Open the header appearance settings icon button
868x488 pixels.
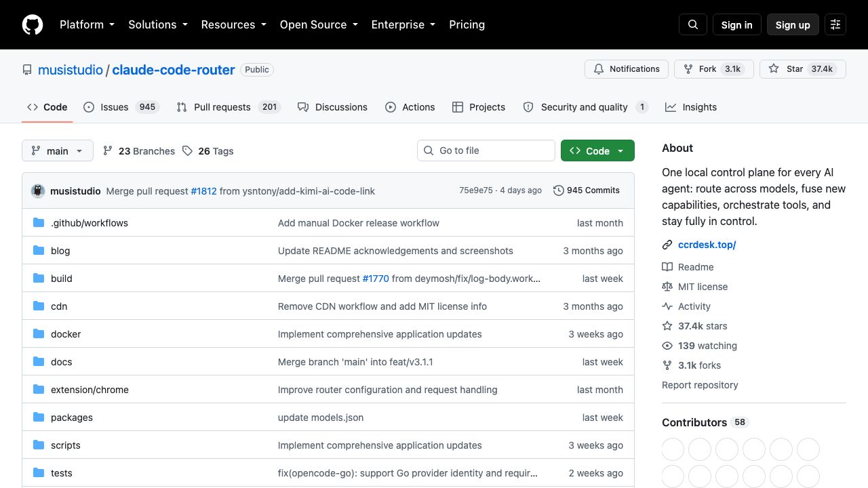(x=835, y=24)
